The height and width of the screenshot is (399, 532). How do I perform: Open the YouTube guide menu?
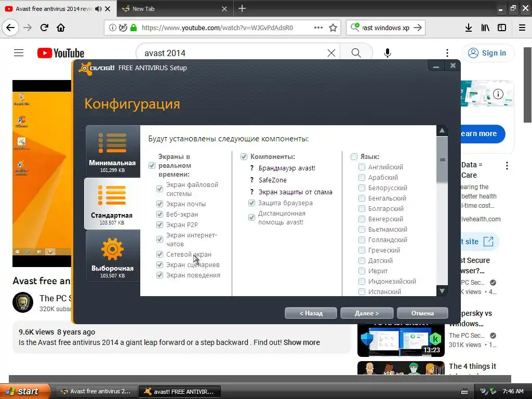(19, 53)
